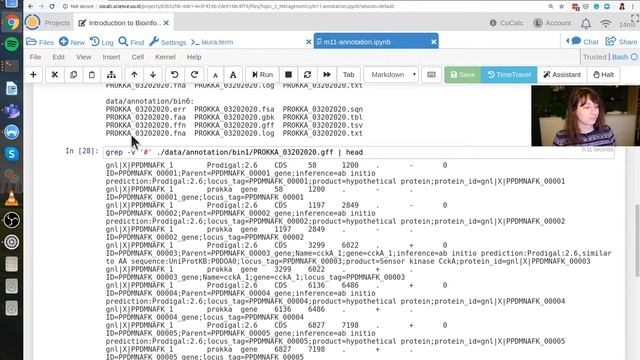Image resolution: width=640 pixels, height=360 pixels.
Task: Open the Kernel menu
Action: tap(165, 57)
